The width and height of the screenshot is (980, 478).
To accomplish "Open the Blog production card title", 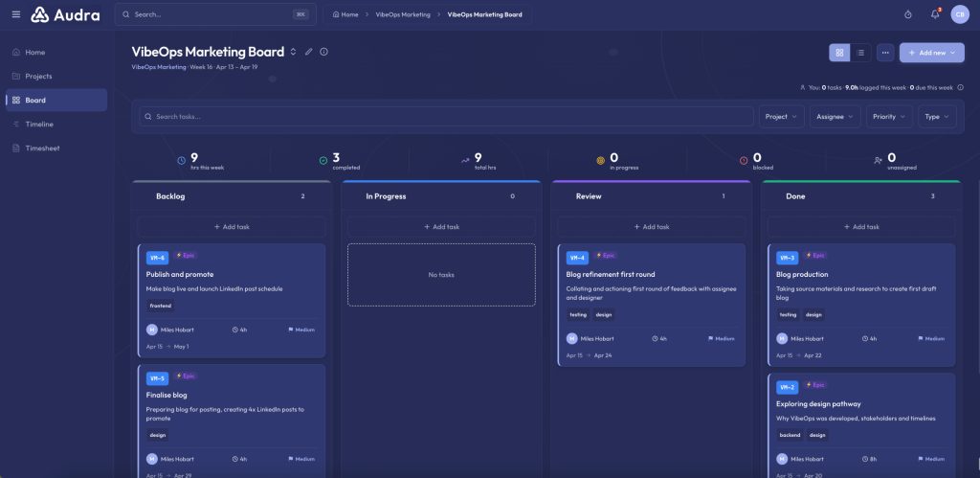I will [802, 274].
